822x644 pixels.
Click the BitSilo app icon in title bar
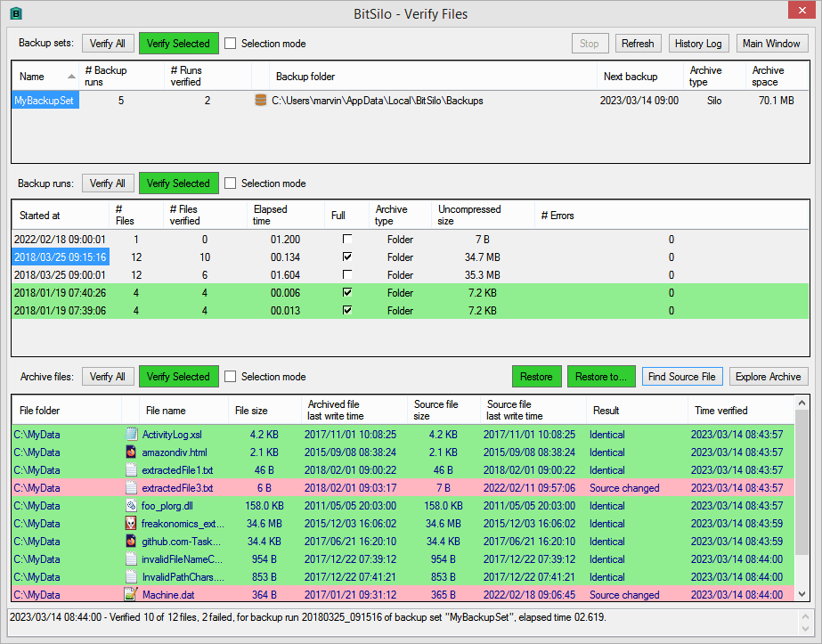pos(15,13)
